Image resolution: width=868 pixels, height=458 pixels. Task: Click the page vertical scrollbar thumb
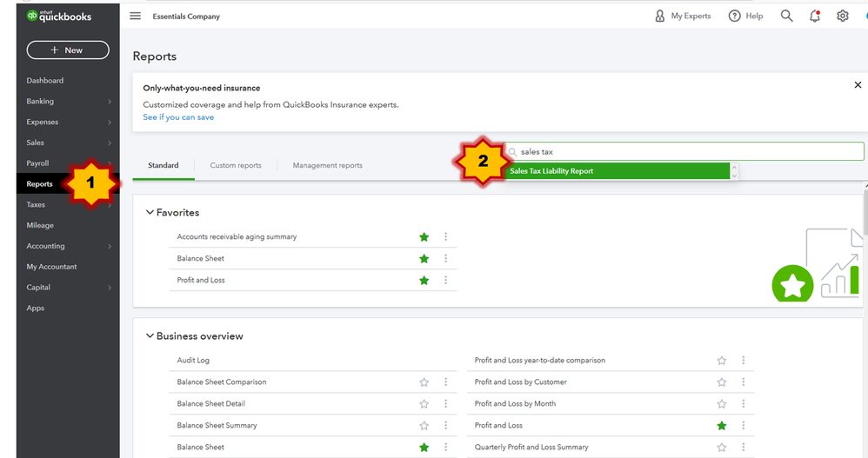pos(865,213)
